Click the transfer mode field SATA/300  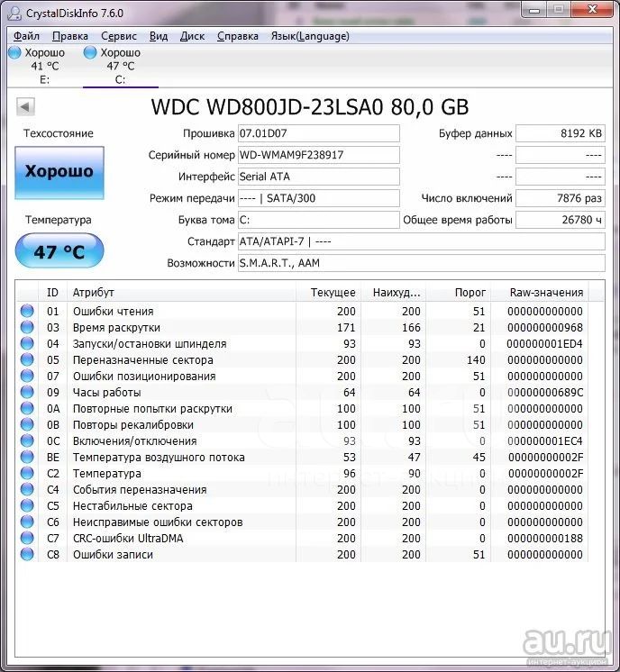(319, 198)
